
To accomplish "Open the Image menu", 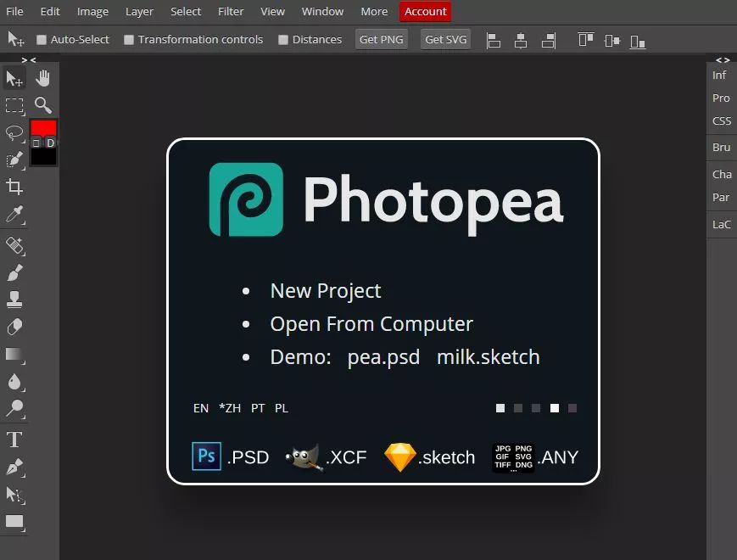I will pyautogui.click(x=92, y=11).
